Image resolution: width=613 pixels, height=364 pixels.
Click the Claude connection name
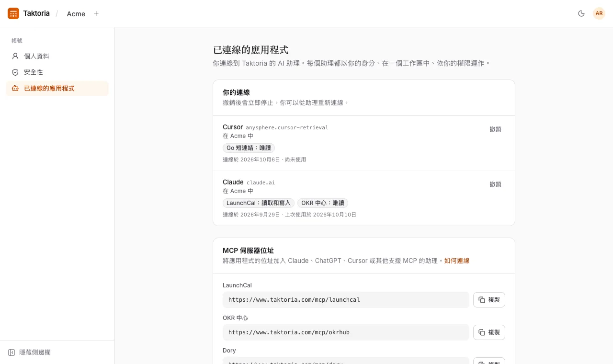coord(233,182)
